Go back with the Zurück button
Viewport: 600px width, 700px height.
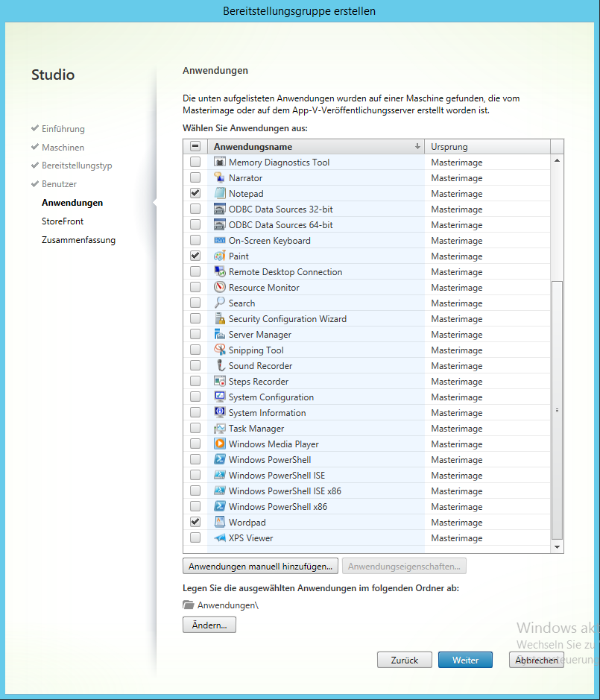coord(405,660)
